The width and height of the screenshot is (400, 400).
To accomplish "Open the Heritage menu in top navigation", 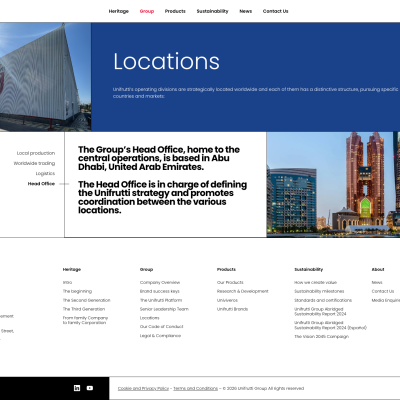I will pos(119,11).
